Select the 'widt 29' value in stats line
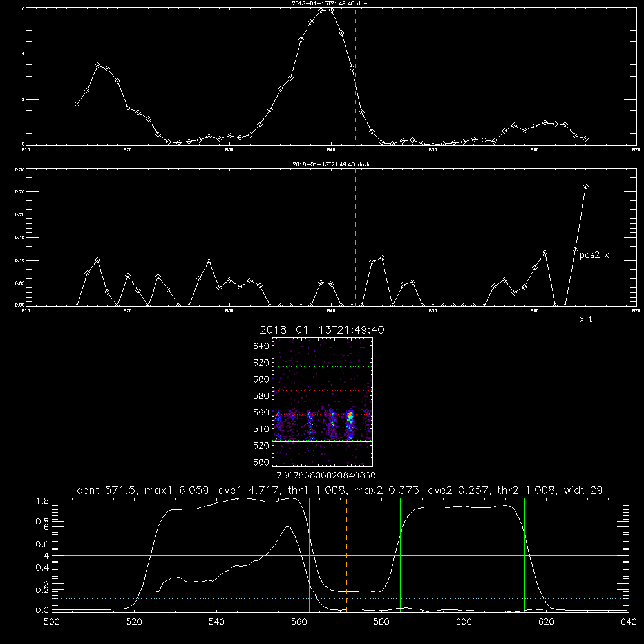 (x=583, y=490)
